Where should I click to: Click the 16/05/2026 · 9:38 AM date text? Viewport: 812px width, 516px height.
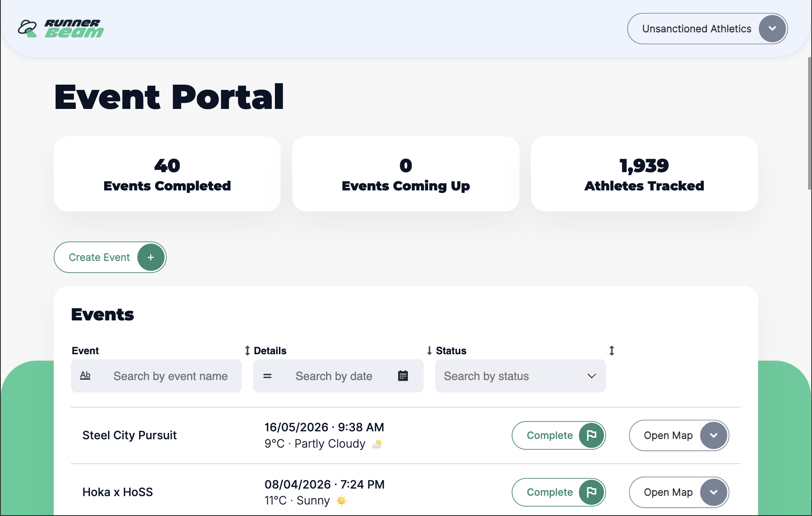(324, 427)
